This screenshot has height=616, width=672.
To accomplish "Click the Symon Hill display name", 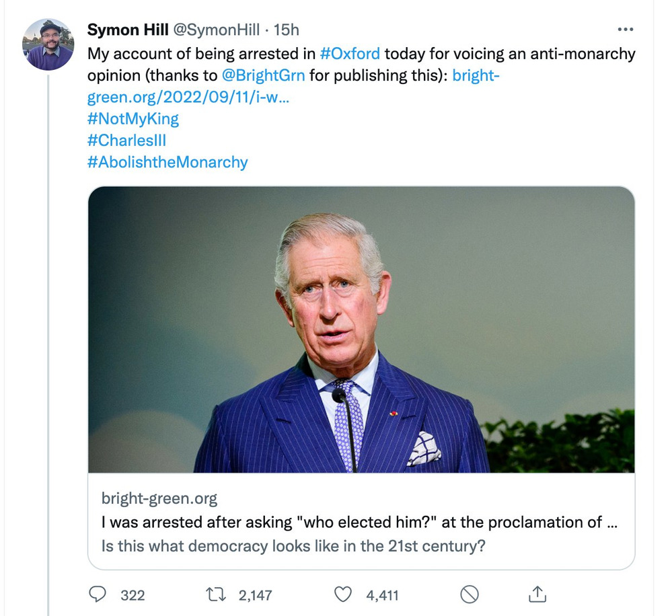I will click(128, 30).
